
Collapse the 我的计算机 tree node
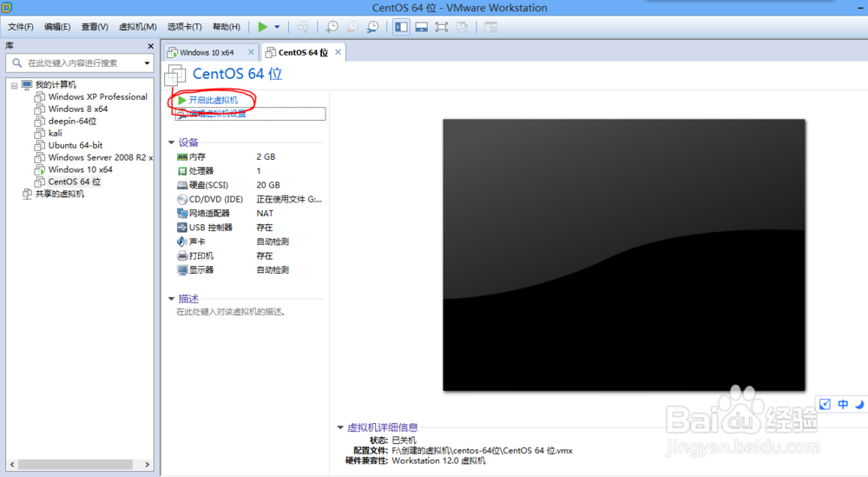(15, 85)
